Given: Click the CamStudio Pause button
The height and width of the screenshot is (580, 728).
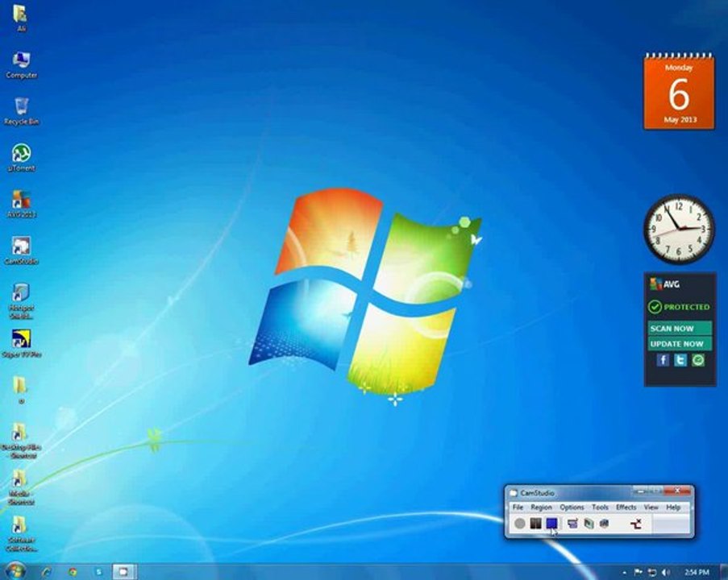Looking at the screenshot, I should click(x=536, y=524).
